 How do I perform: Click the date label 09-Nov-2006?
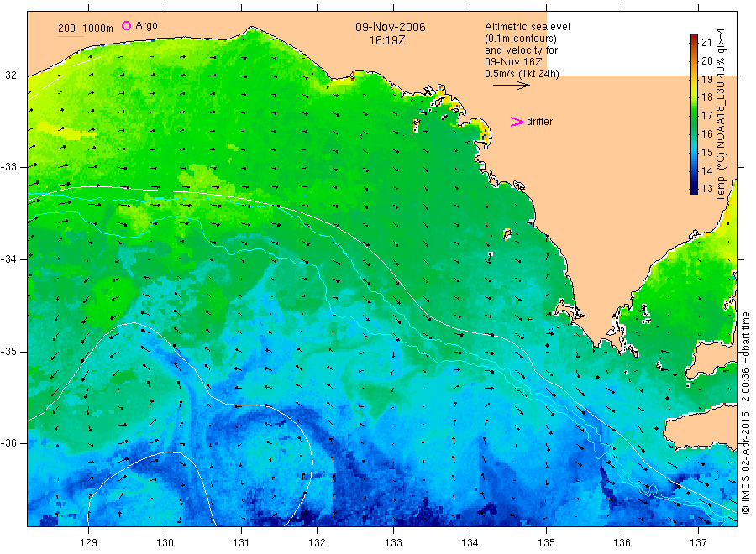pyautogui.click(x=391, y=27)
